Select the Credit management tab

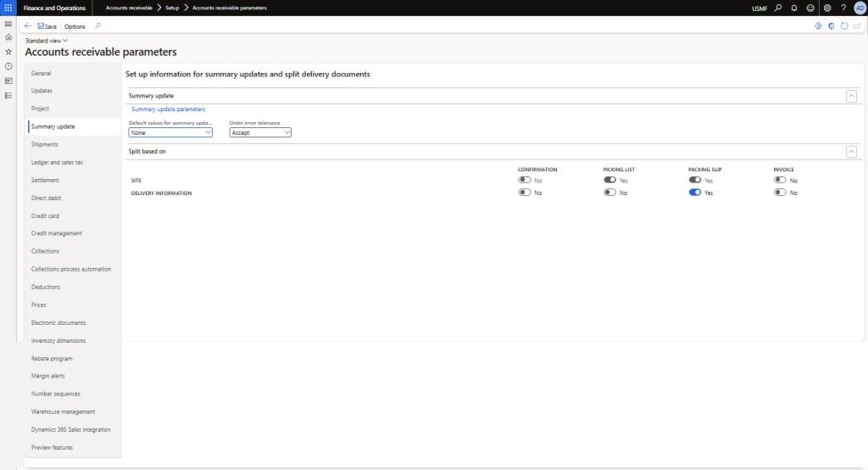click(x=57, y=233)
